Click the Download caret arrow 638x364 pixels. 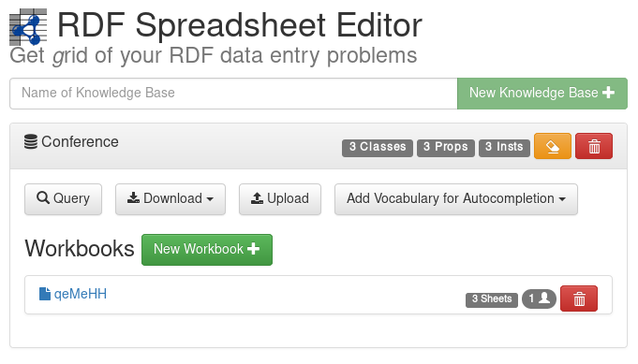tap(210, 199)
